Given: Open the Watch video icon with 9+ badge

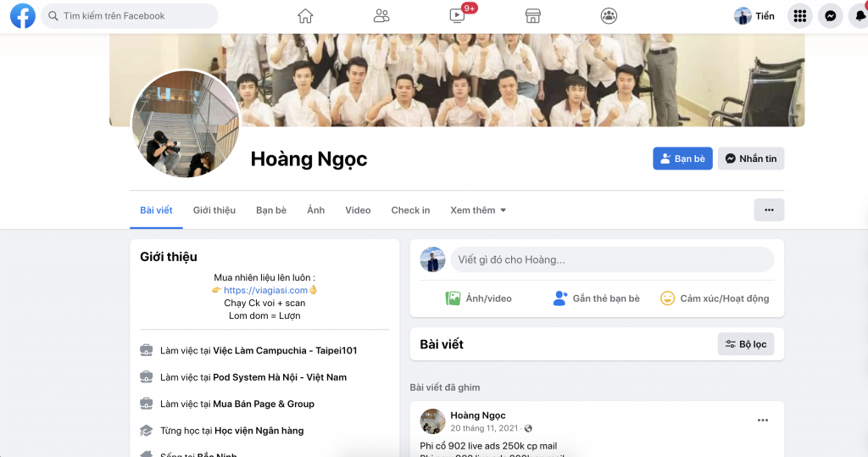Looking at the screenshot, I should click(x=458, y=16).
